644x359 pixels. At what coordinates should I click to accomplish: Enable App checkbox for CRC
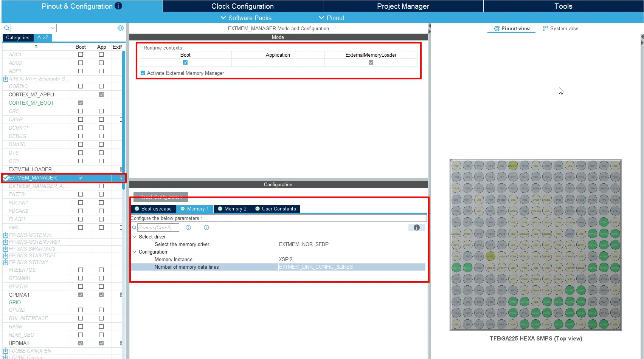101,111
